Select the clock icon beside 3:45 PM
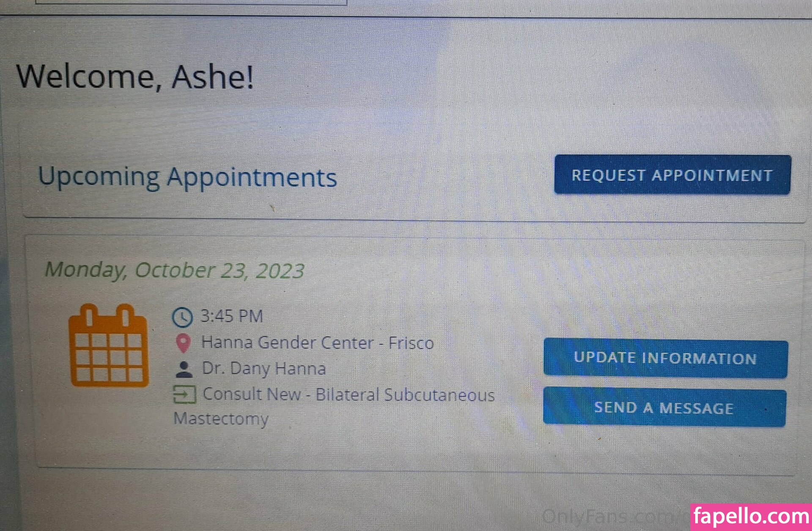812x531 pixels. pos(182,317)
